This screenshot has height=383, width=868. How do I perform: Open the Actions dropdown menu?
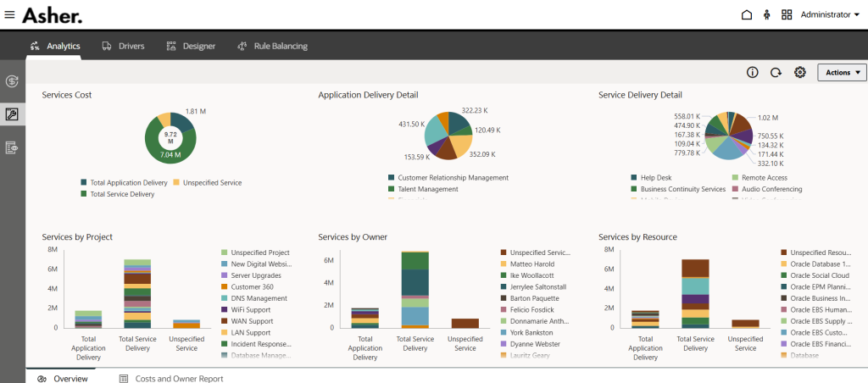[842, 73]
